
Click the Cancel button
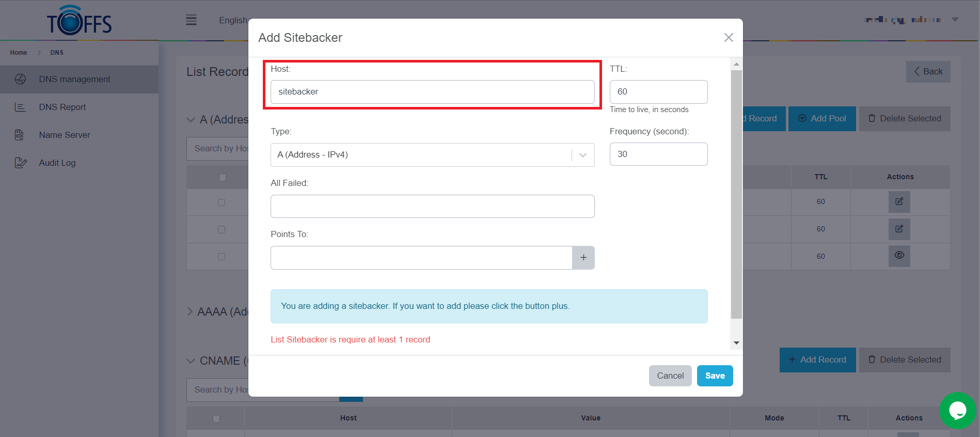click(670, 376)
